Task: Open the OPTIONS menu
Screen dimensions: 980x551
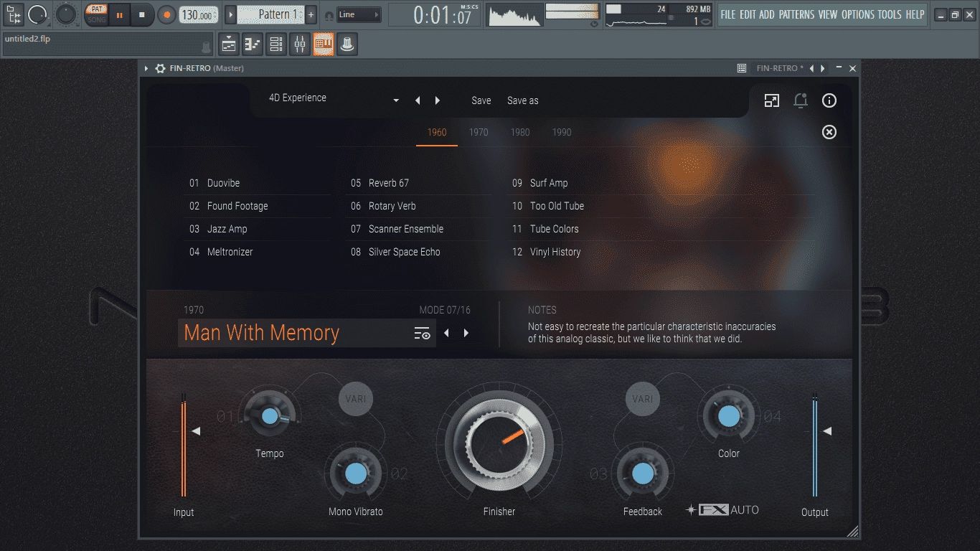Action: (857, 14)
